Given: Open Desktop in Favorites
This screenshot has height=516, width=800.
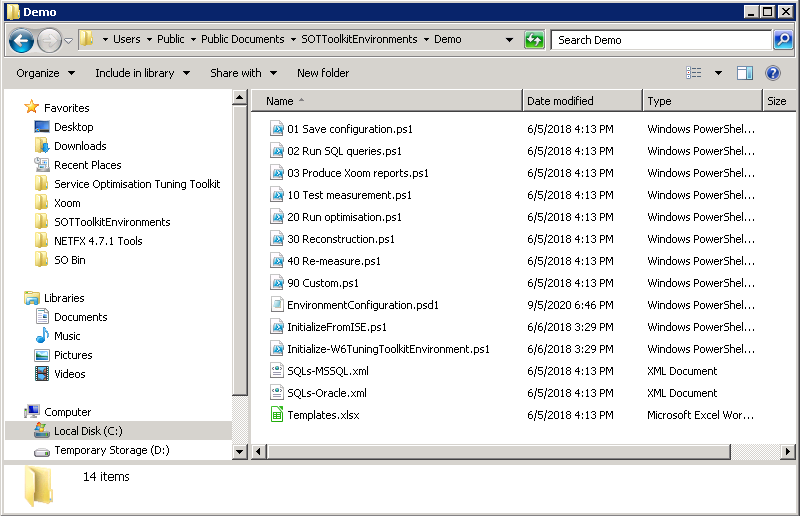Looking at the screenshot, I should point(73,127).
